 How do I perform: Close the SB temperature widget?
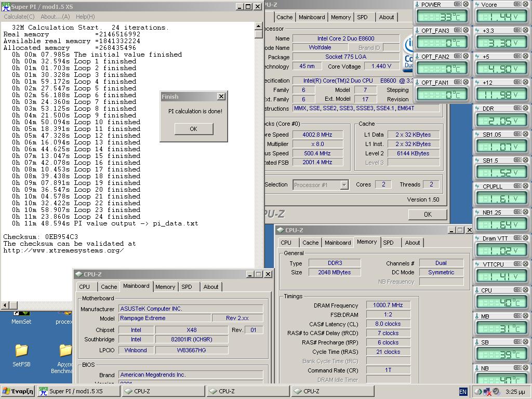click(526, 341)
